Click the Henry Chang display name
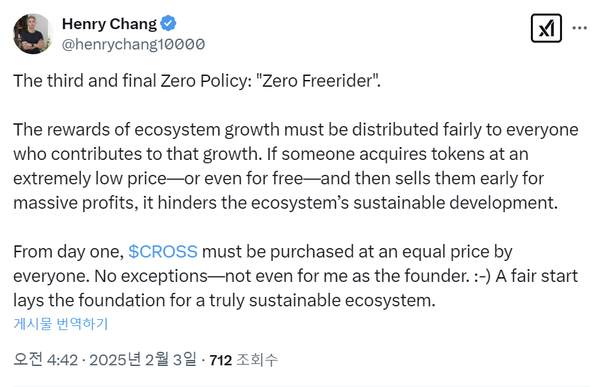Image resolution: width=600 pixels, height=387 pixels. 109,24
